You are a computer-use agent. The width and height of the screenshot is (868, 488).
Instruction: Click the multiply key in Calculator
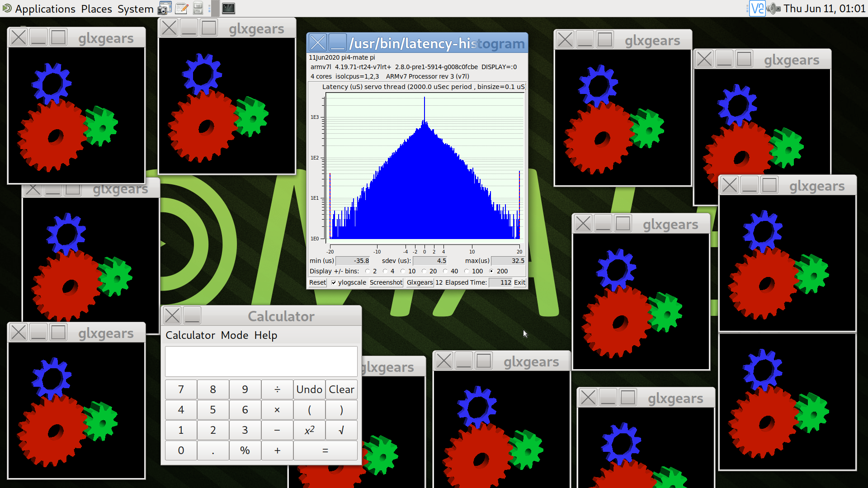click(x=277, y=410)
